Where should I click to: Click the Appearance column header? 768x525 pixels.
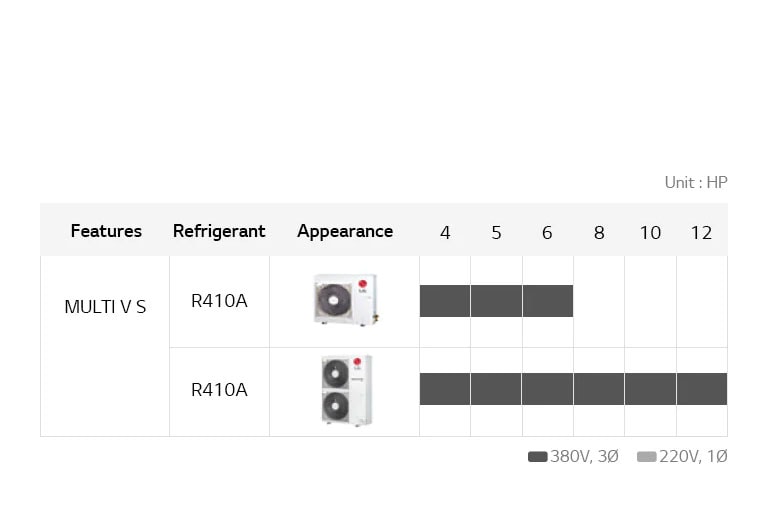345,231
